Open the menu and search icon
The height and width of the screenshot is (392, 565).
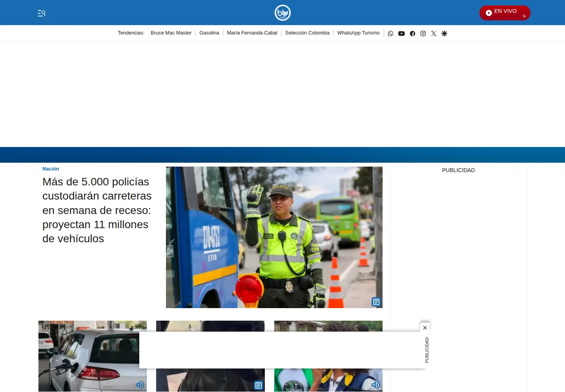pos(42,13)
